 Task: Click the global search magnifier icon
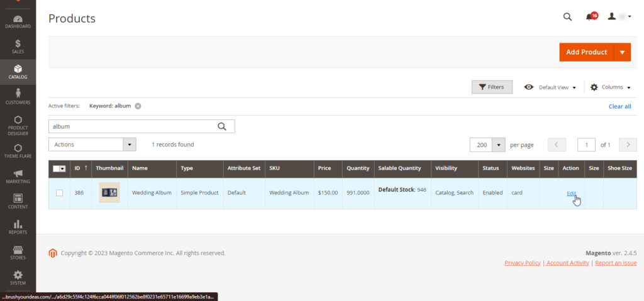click(567, 17)
